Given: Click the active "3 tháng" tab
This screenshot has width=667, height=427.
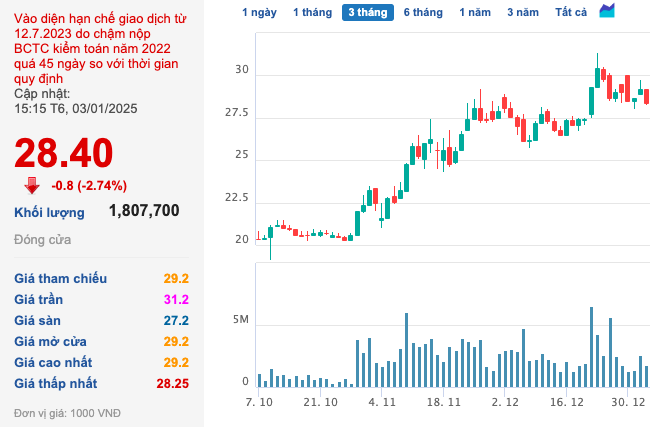Looking at the screenshot, I should (366, 12).
